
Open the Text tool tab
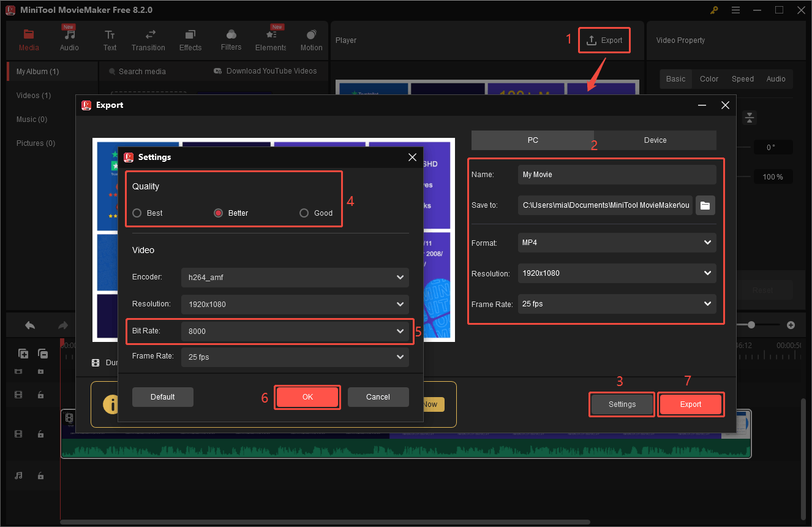tap(110, 40)
